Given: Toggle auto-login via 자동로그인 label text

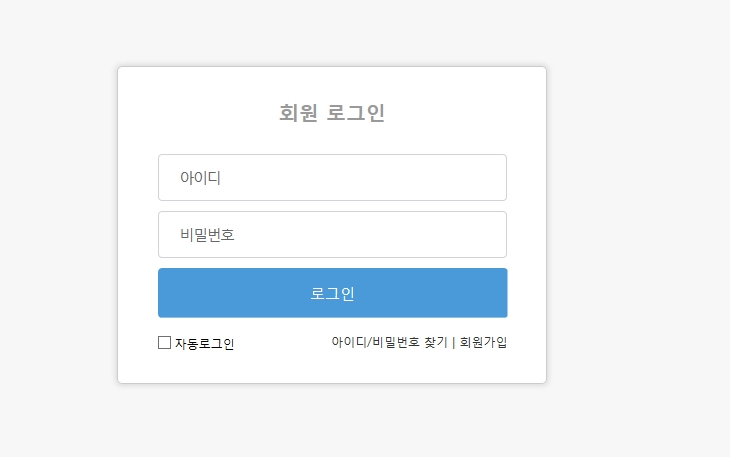Looking at the screenshot, I should click(x=204, y=343).
